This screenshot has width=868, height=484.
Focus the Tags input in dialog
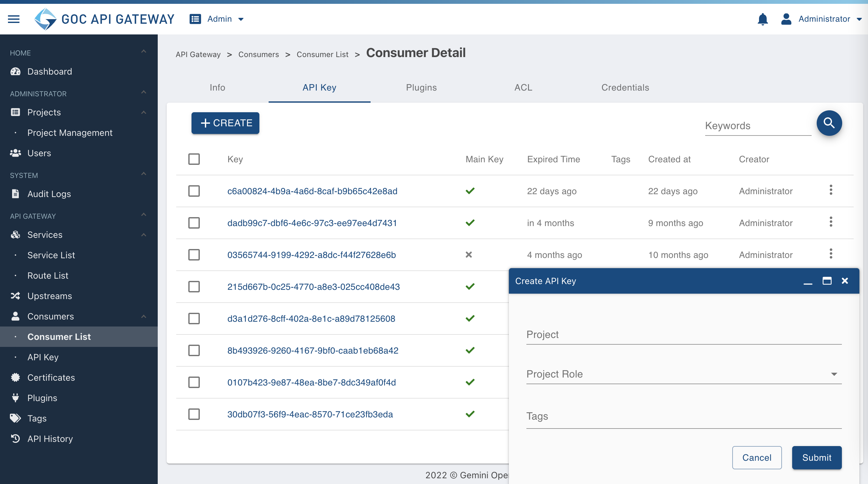[684, 417]
